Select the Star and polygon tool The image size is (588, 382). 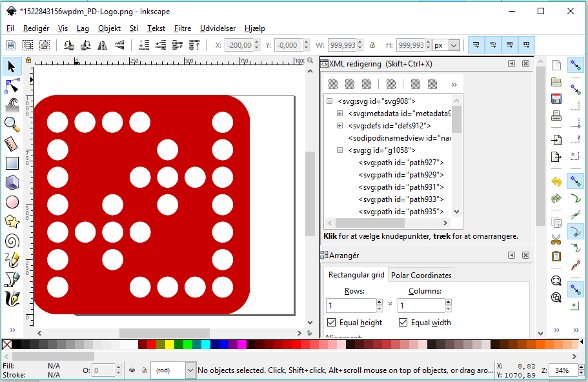tap(12, 222)
